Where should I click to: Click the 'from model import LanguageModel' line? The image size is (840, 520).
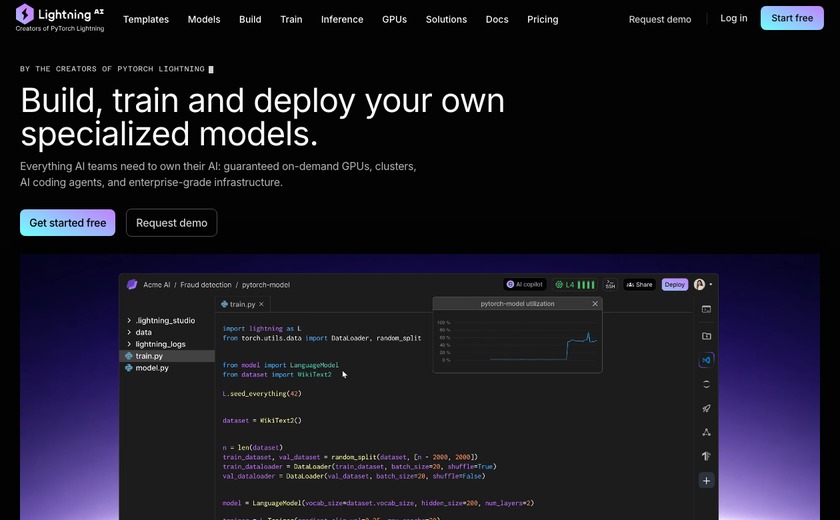pyautogui.click(x=280, y=365)
